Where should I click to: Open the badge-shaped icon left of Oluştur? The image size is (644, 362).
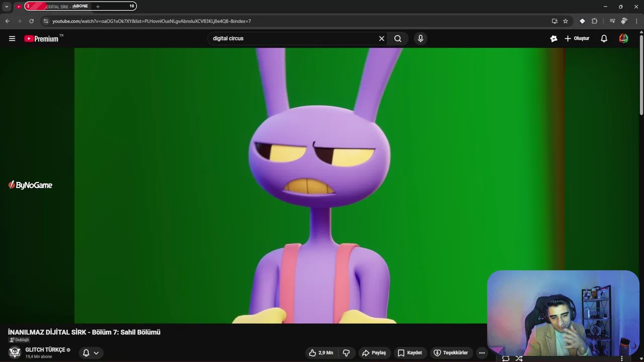click(554, 39)
